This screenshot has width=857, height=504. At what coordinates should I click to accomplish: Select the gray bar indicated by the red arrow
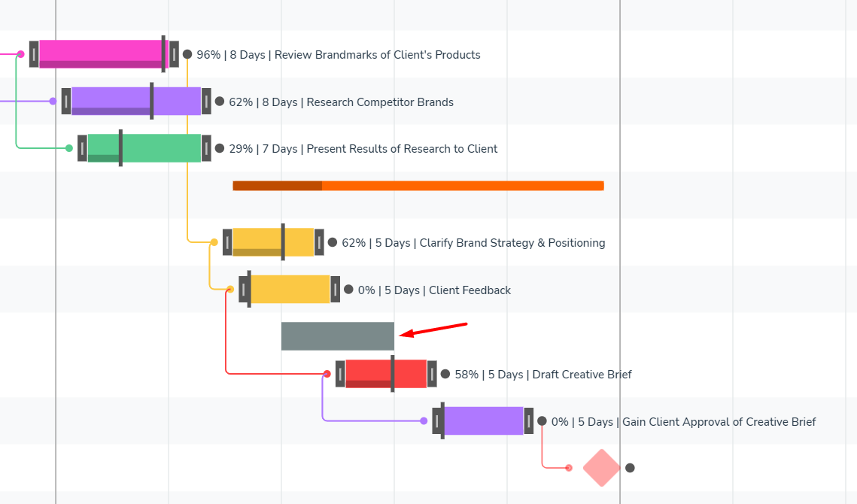[337, 336]
